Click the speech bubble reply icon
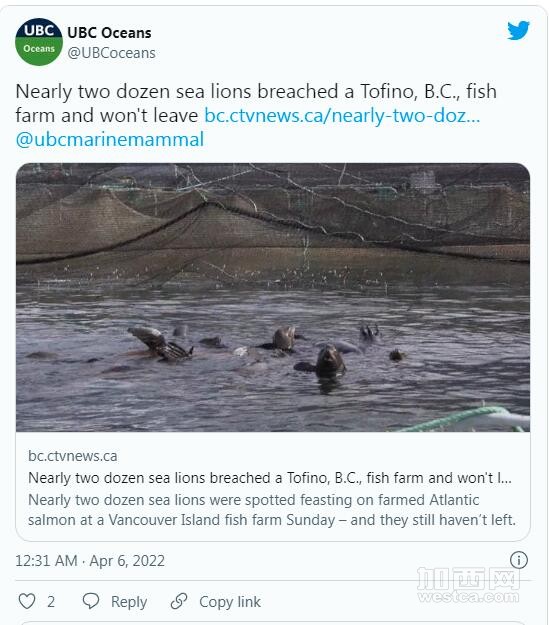Viewport: 549px width, 625px height. coord(91,601)
